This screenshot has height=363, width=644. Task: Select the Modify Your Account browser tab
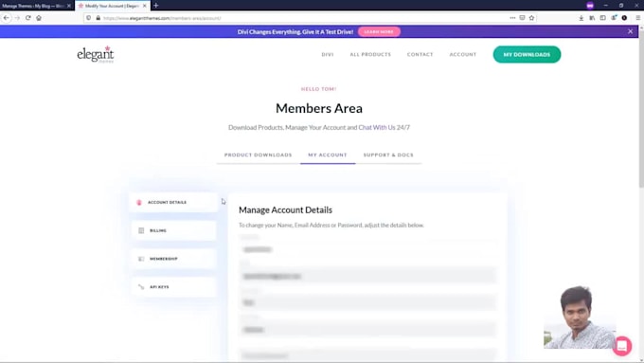coord(113,6)
